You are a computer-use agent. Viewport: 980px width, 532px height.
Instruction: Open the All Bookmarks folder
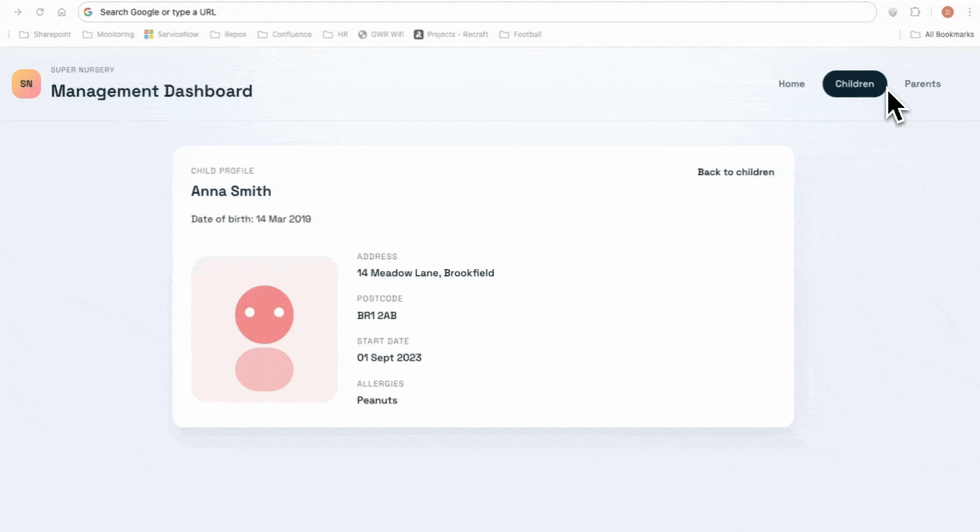942,34
